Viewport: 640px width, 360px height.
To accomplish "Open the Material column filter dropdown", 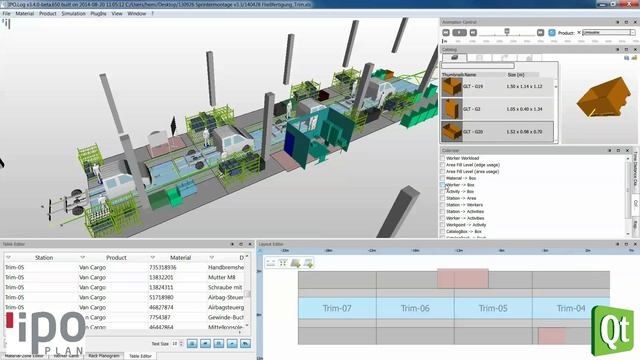I will (153, 258).
